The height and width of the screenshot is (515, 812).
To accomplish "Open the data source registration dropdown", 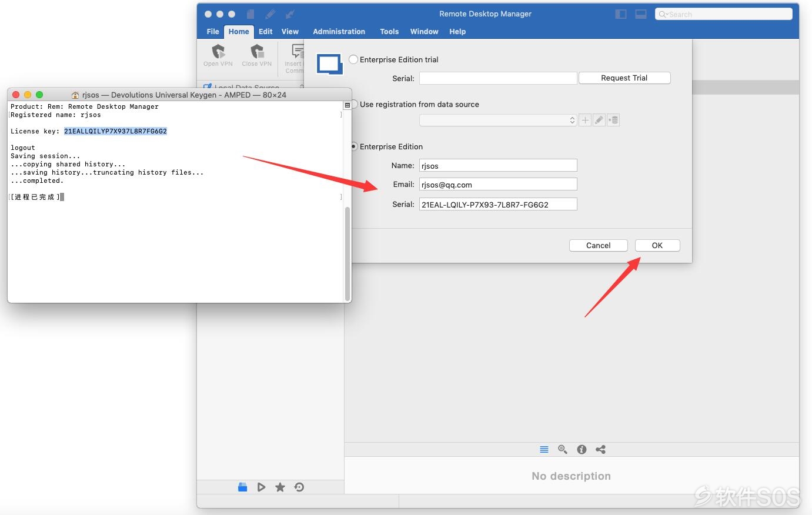I will tap(498, 120).
